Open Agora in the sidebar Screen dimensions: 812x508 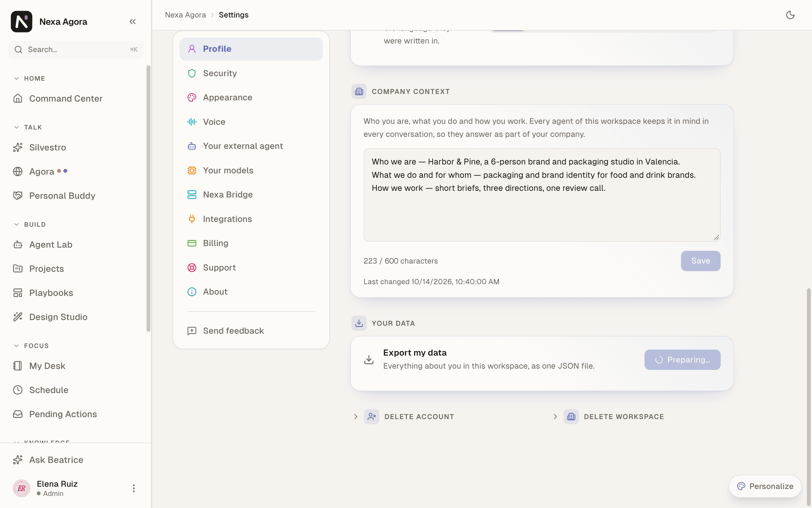75,172
